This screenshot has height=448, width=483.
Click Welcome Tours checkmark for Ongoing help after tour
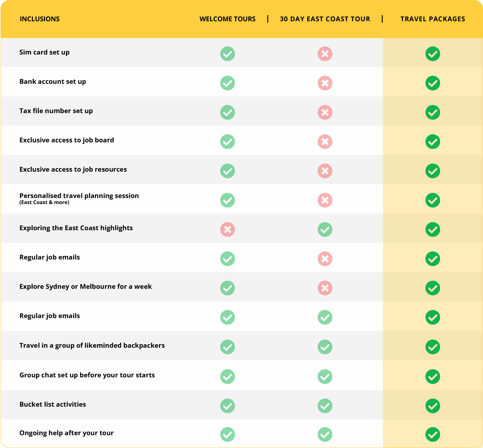tap(227, 434)
